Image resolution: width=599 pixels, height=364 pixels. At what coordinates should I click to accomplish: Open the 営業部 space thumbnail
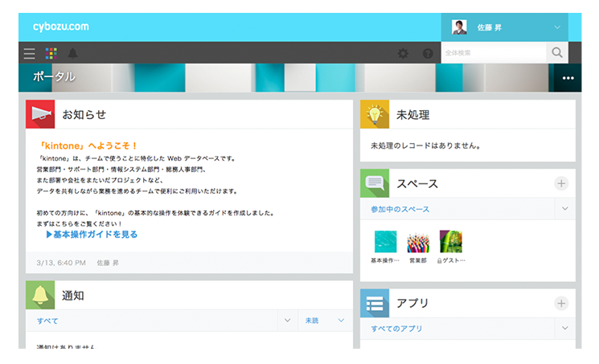click(418, 242)
